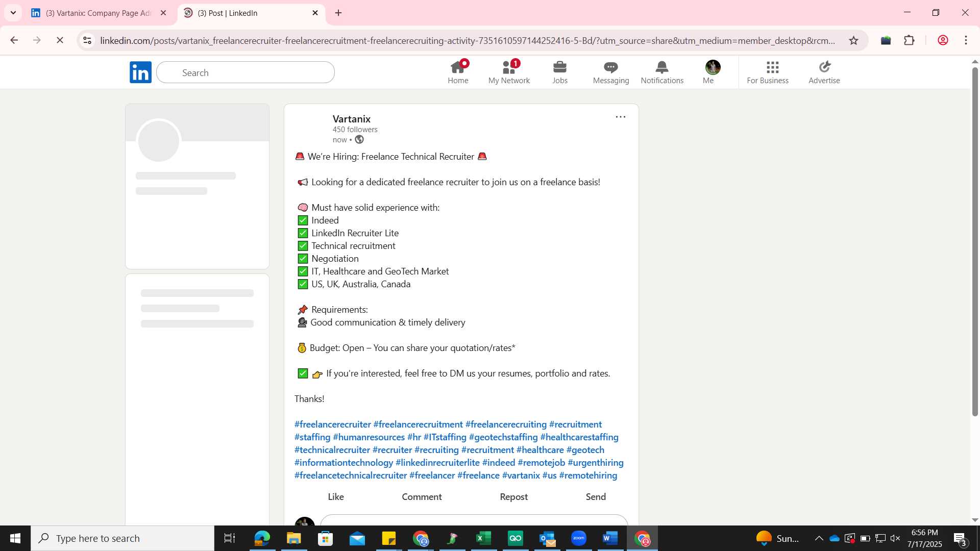
Task: View site information icon in address bar
Action: click(87, 40)
